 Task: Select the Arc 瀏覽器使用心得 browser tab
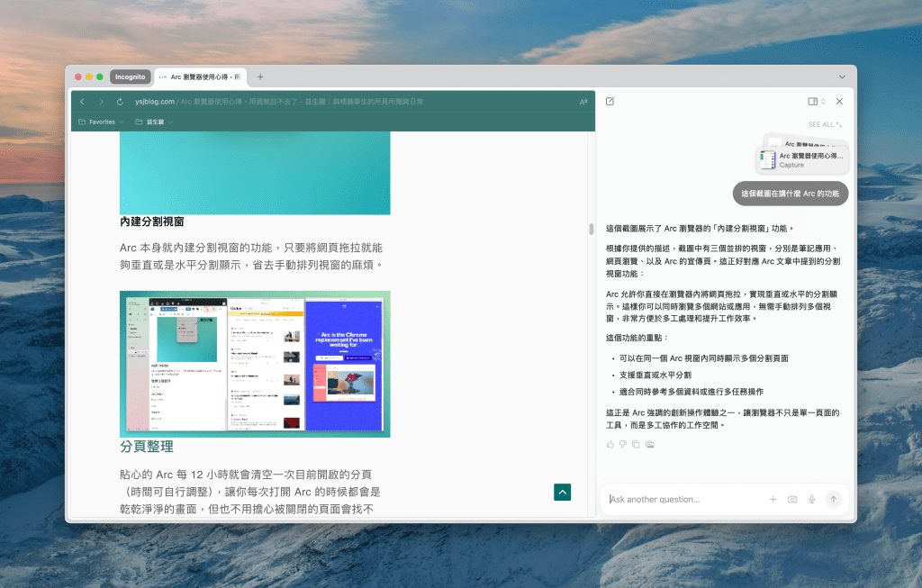201,77
